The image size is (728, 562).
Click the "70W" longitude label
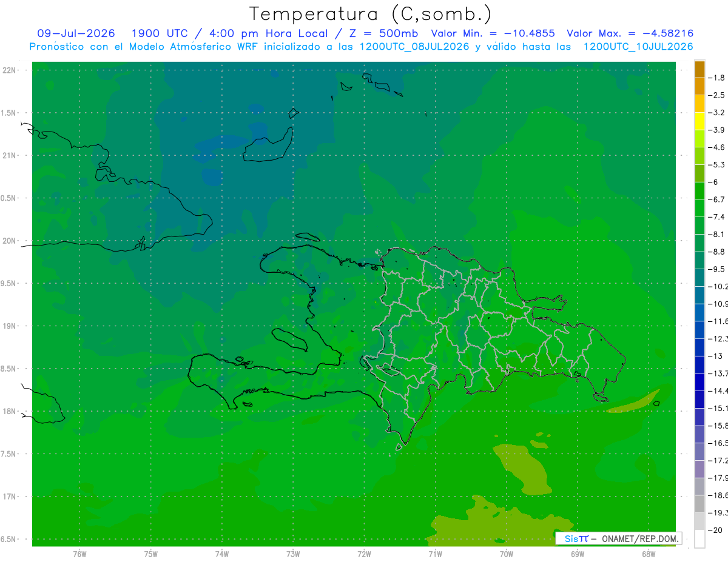pyautogui.click(x=507, y=554)
